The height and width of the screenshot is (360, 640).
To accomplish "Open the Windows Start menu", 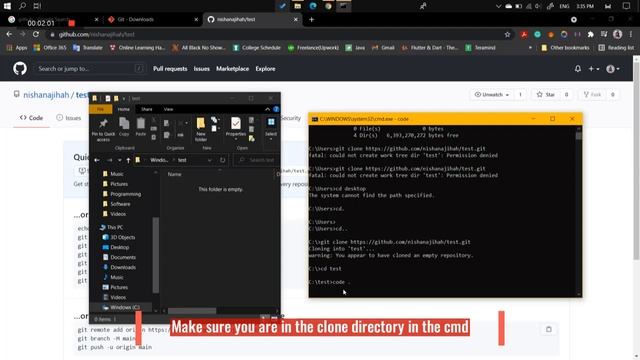I will point(7,6).
